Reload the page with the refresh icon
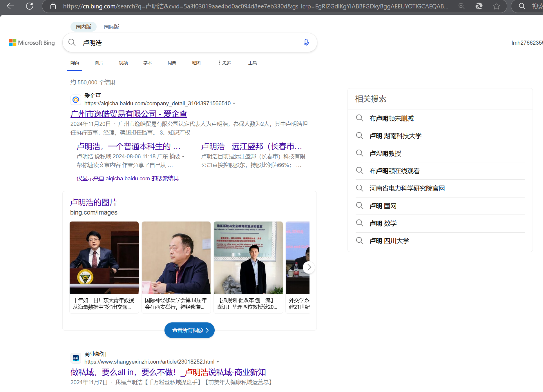Viewport: 543px width, 392px height. (29, 6)
